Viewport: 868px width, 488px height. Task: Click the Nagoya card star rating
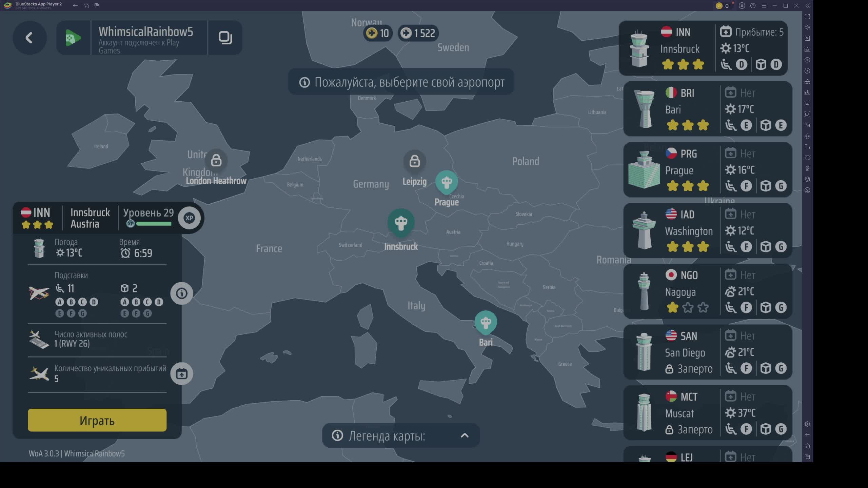(688, 308)
